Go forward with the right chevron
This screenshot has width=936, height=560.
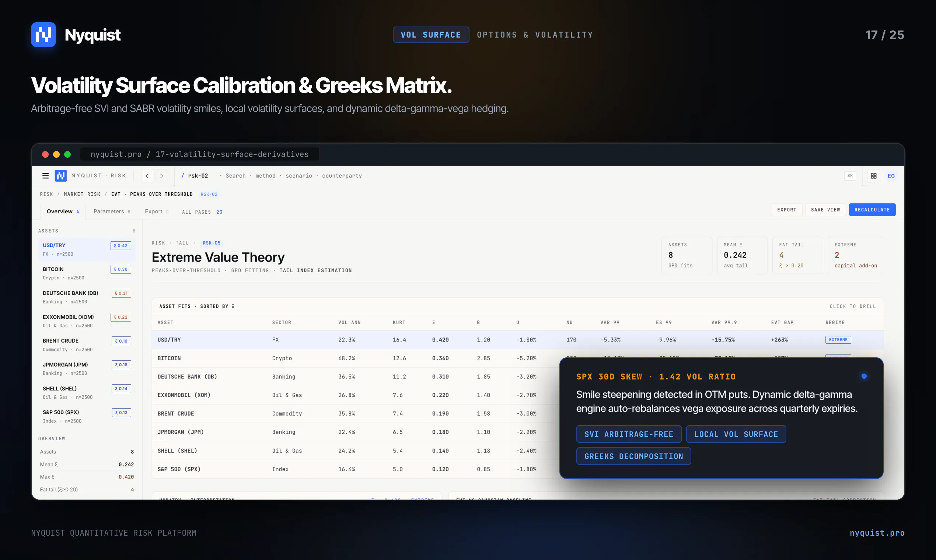pyautogui.click(x=161, y=176)
